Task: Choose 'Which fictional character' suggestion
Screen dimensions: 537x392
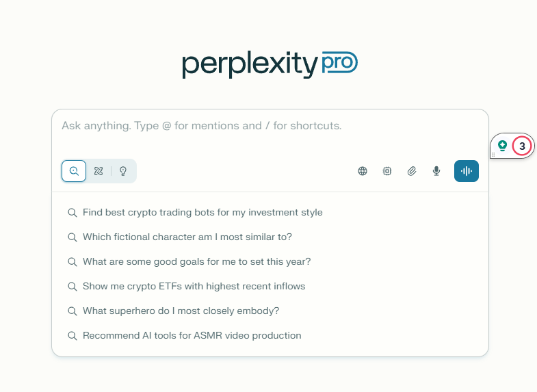Action: point(187,237)
